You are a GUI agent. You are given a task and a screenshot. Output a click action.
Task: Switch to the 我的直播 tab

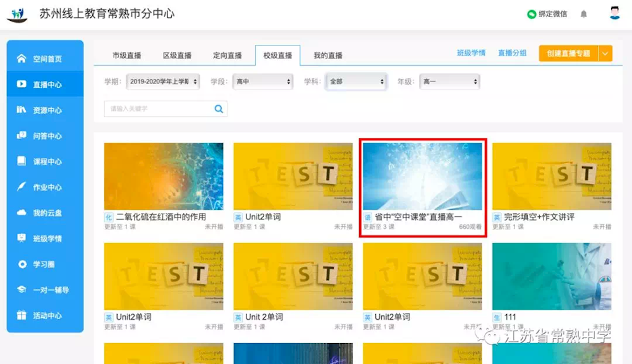tap(328, 55)
